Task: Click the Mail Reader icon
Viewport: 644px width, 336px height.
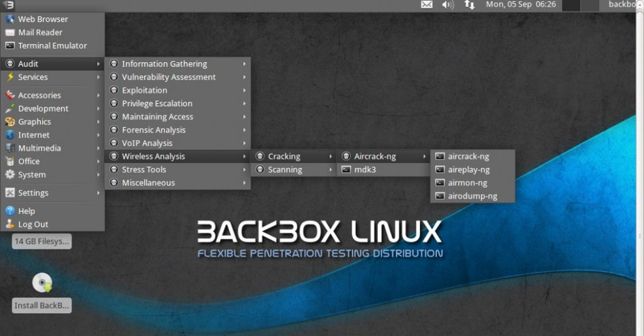Action: 10,33
